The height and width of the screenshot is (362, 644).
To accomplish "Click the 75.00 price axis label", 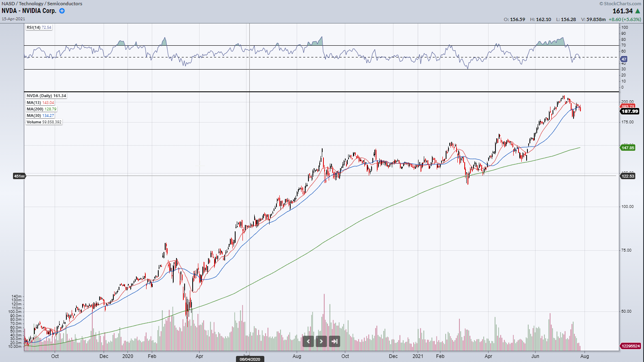I will 627,250.
